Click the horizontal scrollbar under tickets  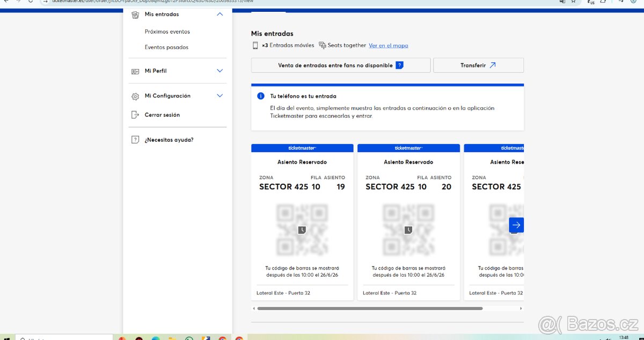point(370,309)
